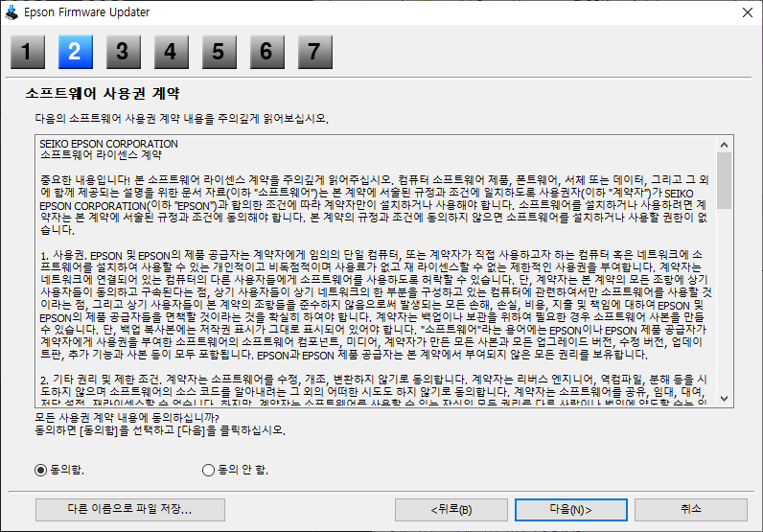Screen dimensions: 763x532
Task: Click step 6 indicator box
Action: [x=267, y=52]
